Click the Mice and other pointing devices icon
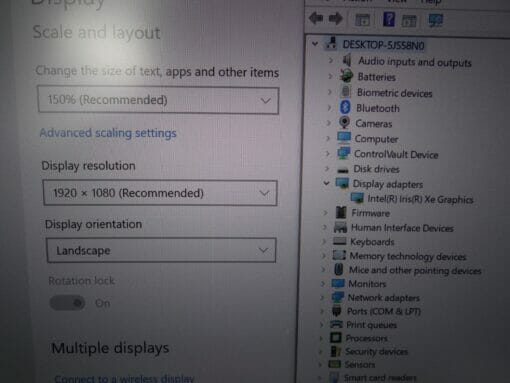 [x=338, y=269]
